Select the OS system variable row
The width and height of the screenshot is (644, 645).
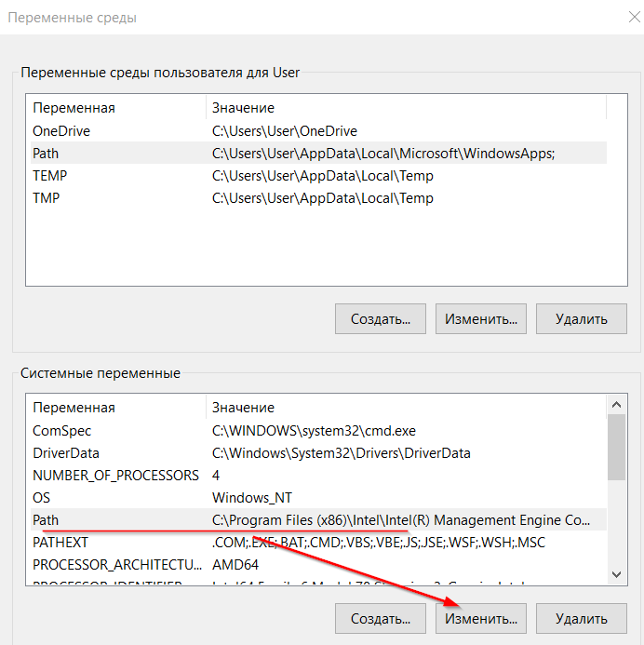[x=42, y=498]
